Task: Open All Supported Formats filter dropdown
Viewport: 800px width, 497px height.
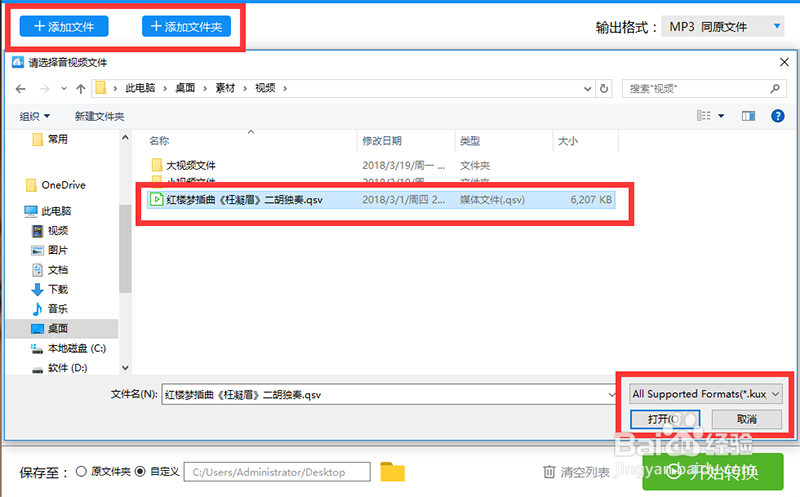Action: click(706, 394)
